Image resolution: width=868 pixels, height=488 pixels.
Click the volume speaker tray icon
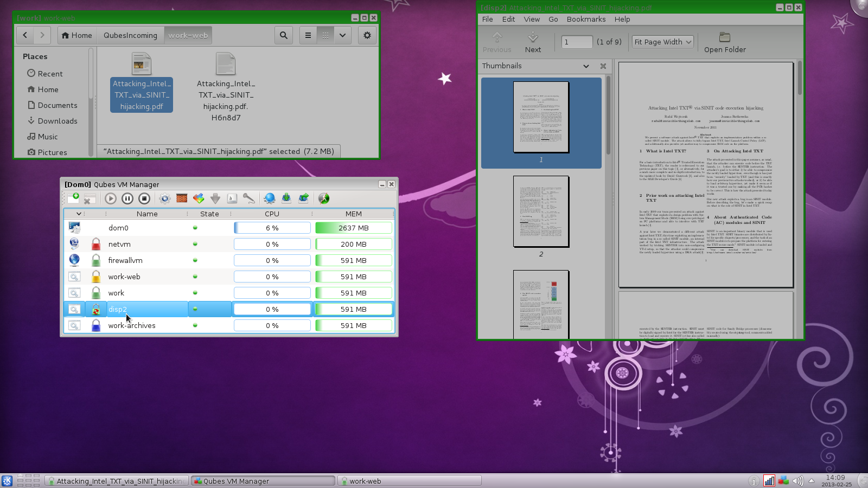point(797,481)
